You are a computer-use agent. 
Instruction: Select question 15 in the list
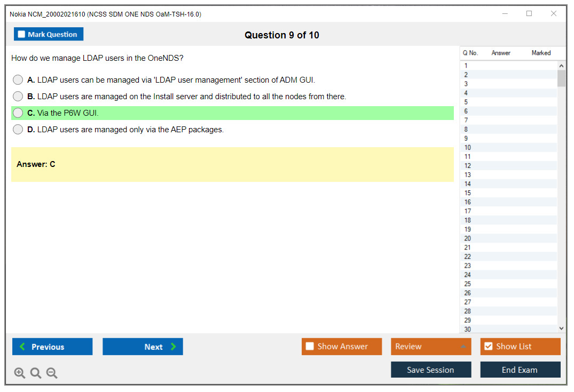pos(468,193)
